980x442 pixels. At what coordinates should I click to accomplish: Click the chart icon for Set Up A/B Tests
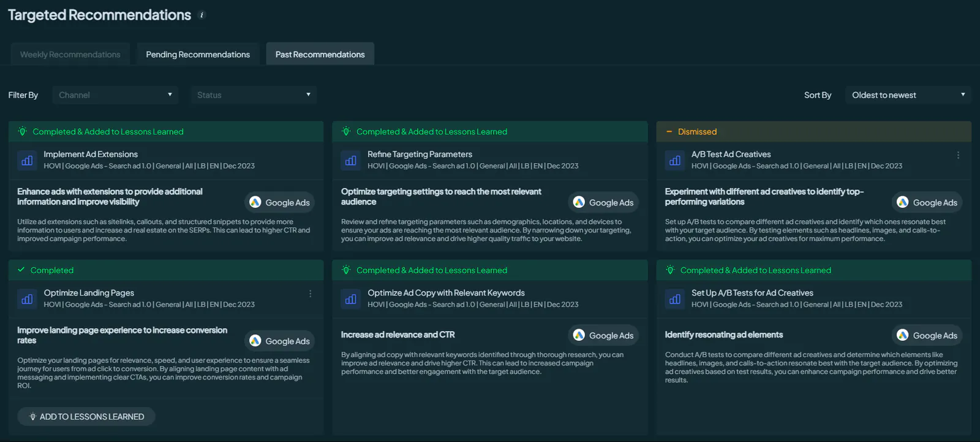(x=675, y=299)
